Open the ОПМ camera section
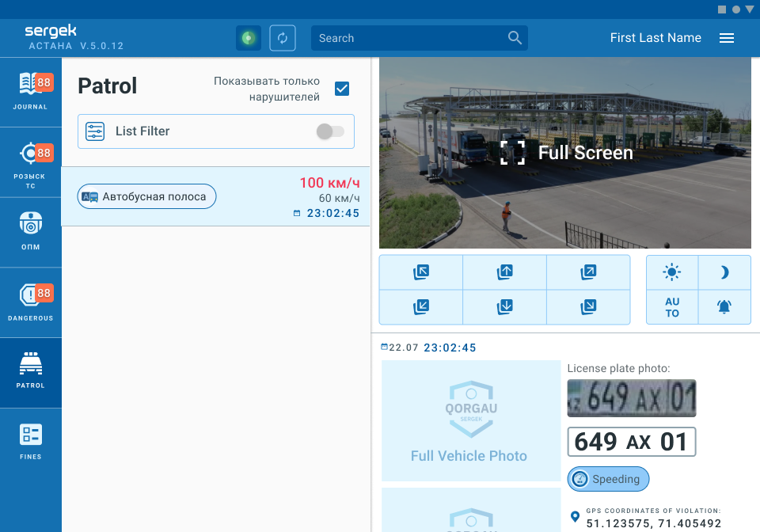The width and height of the screenshot is (760, 532). [x=30, y=231]
